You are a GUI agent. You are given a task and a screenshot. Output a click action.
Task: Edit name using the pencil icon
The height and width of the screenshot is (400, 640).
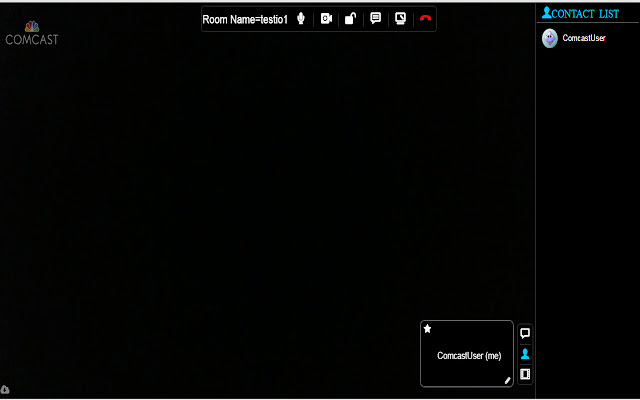[507, 380]
